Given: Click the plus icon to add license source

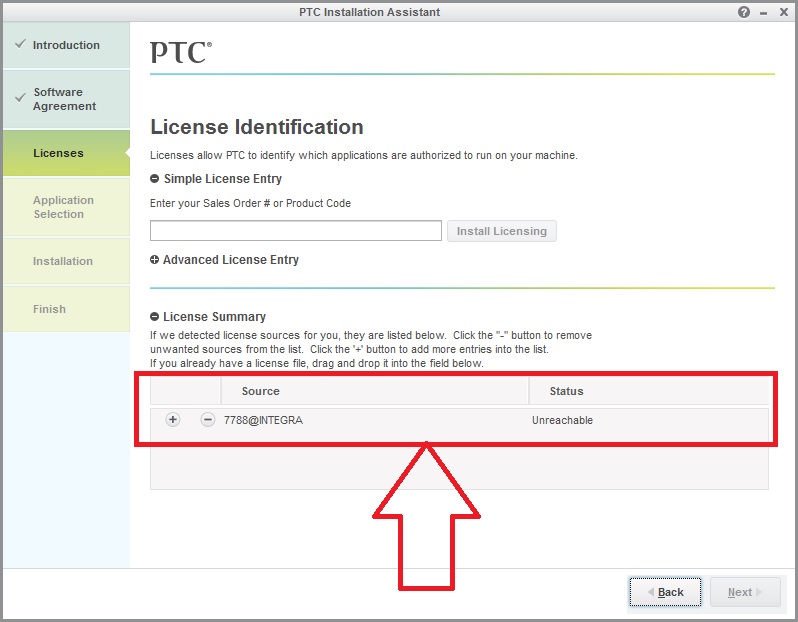Looking at the screenshot, I should [x=173, y=420].
